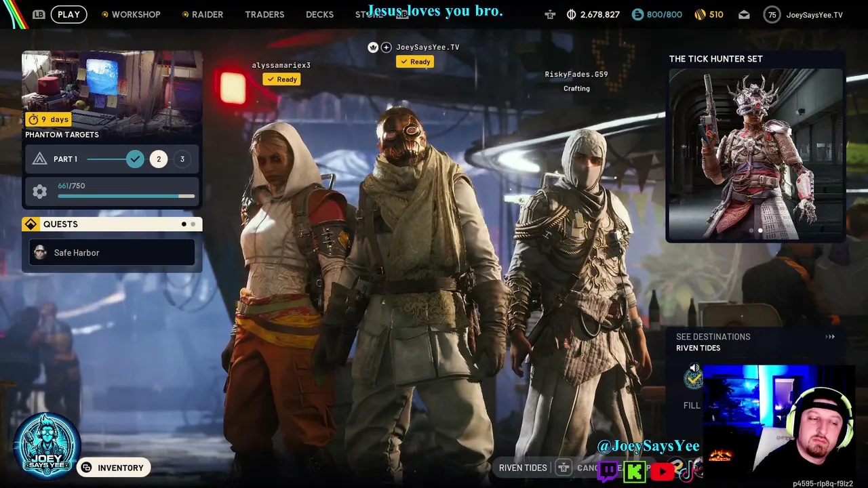Click the speaker icon above the checkmark badge

point(694,368)
